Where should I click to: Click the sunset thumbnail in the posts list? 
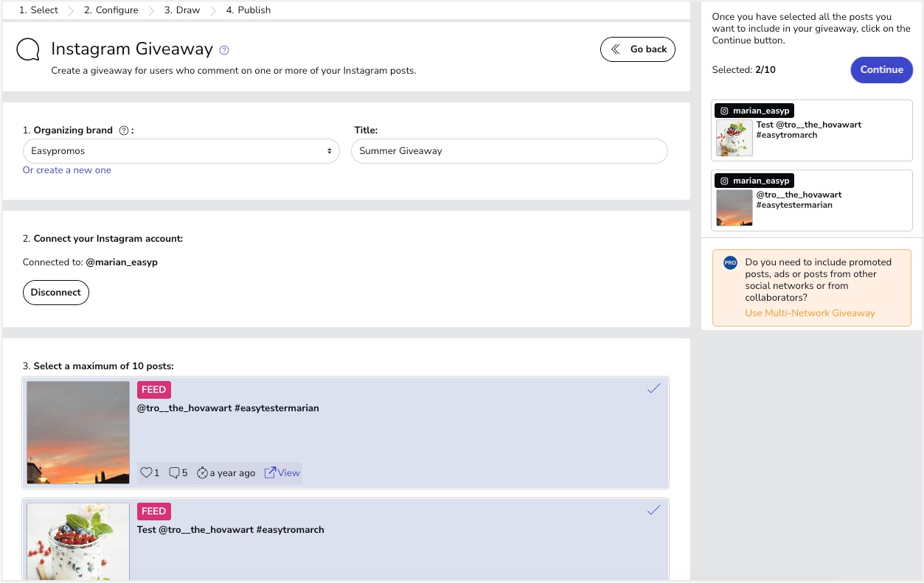tap(78, 433)
